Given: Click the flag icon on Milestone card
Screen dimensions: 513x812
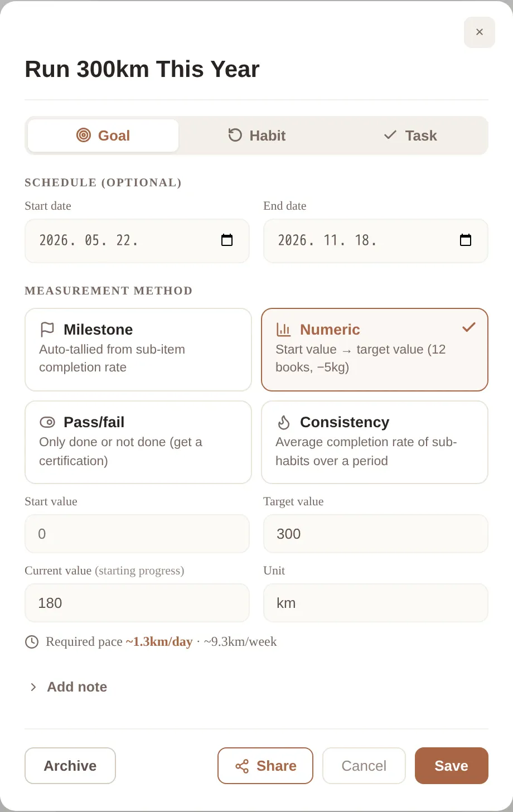Looking at the screenshot, I should [x=47, y=330].
